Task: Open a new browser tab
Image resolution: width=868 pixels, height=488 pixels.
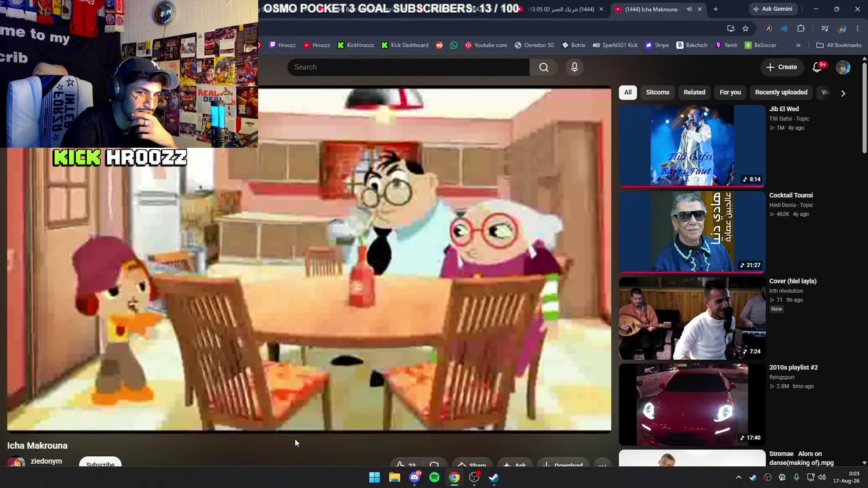Action: click(715, 9)
